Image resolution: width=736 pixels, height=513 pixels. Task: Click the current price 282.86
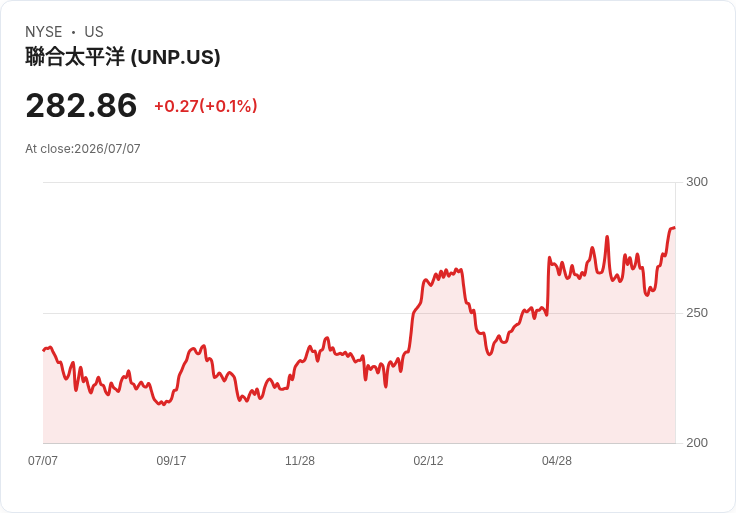point(81,106)
